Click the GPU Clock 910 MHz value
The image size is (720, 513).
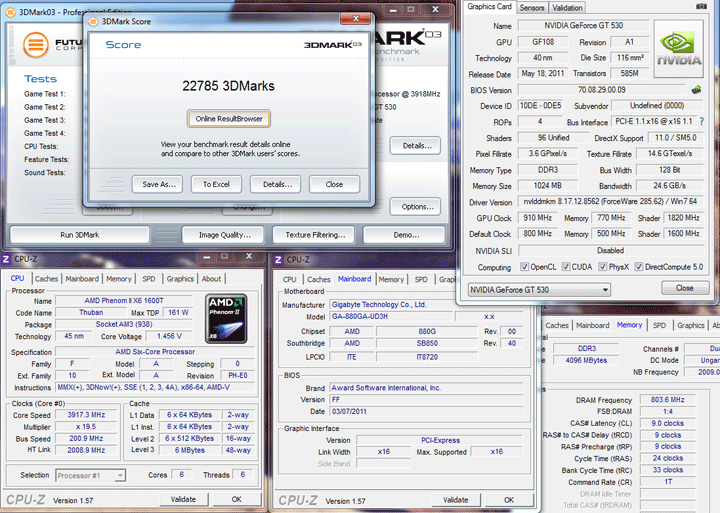click(537, 218)
